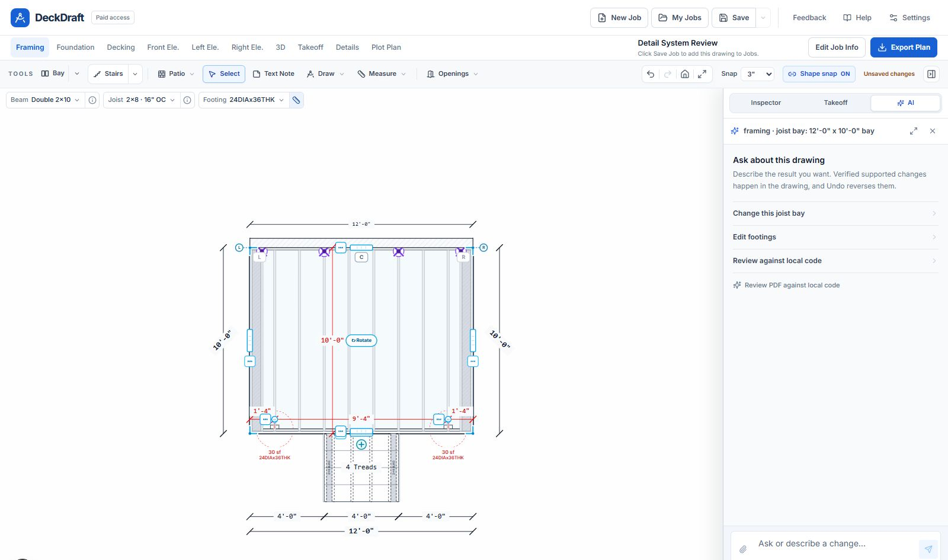Open the Beam Double 2×10 selector
Viewport: 948px width, 560px height.
[x=46, y=100]
